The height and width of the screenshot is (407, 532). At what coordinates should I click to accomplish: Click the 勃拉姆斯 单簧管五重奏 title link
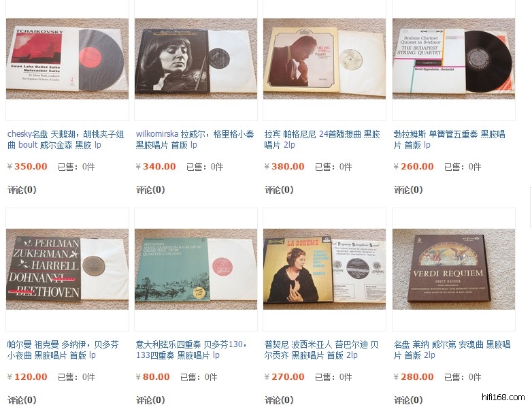[x=449, y=140]
